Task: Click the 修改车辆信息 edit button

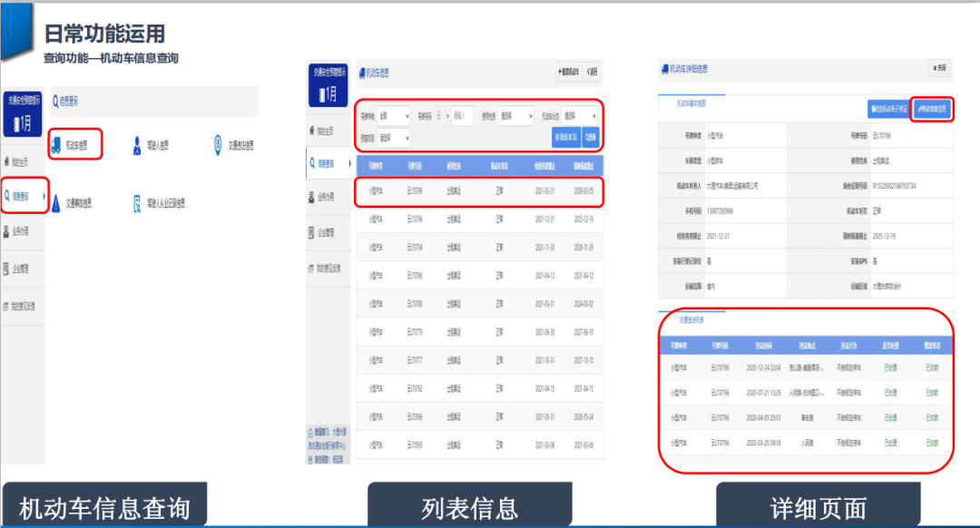Action: [x=932, y=109]
